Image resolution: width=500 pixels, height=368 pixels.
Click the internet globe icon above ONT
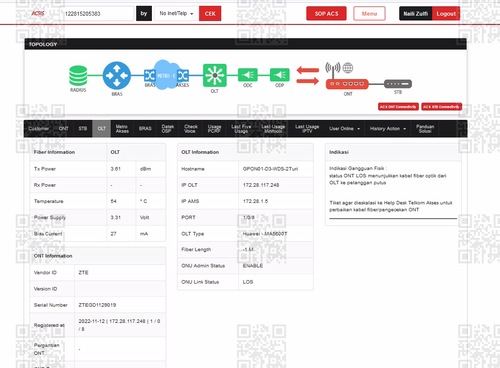[x=348, y=68]
